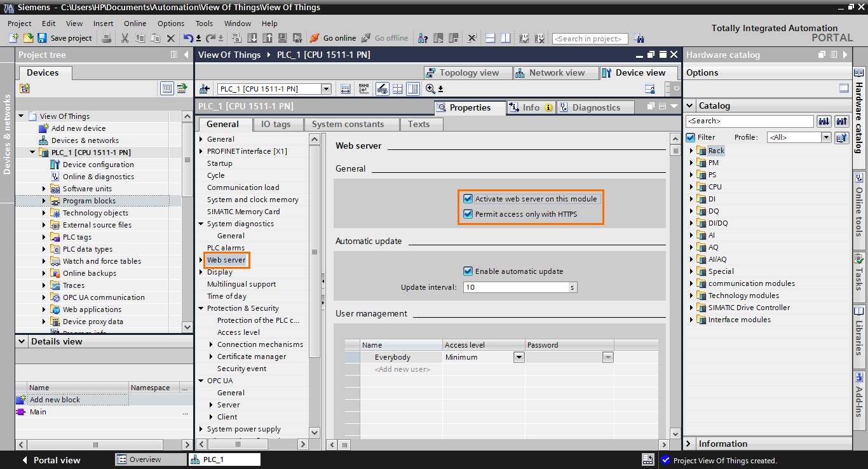
Task: Click the catalog Search field
Action: tap(749, 121)
